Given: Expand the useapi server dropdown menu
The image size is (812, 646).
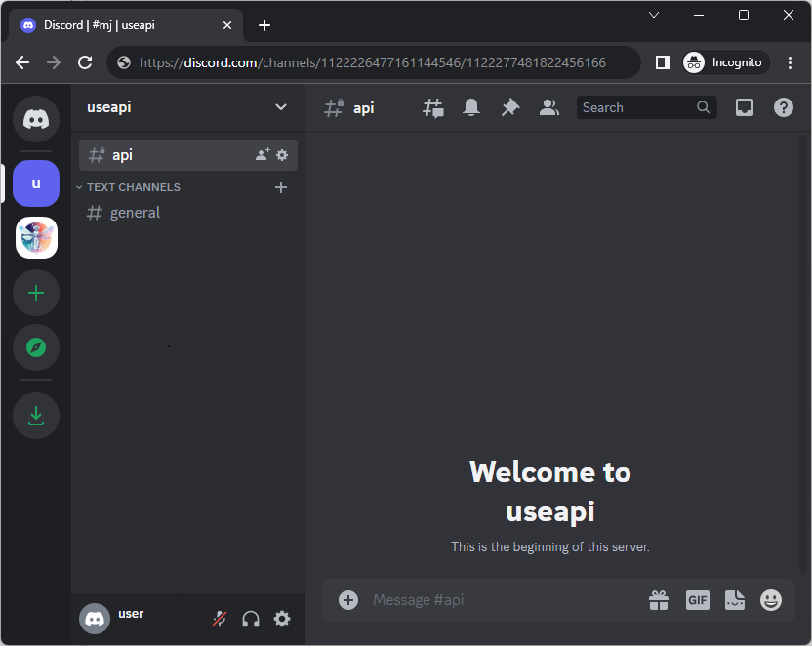Looking at the screenshot, I should tap(281, 107).
